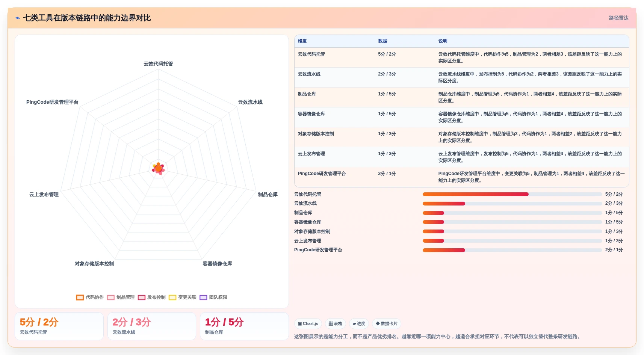Click the blue lightning icon beside the title
Screen dimensions: 644x355
(18, 18)
